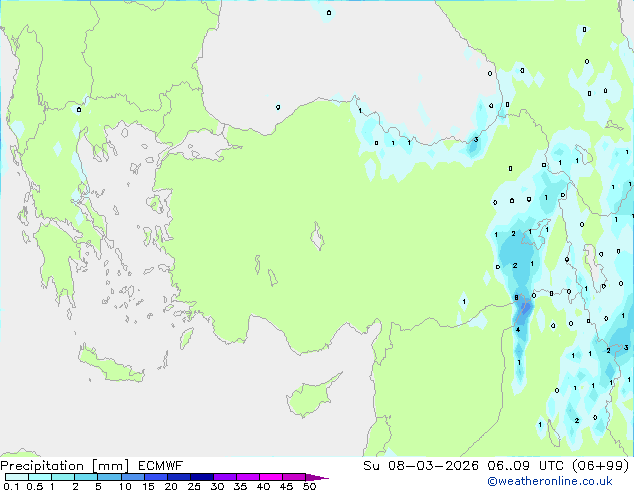Screen dimensions: 634x490
Task: Click the 45–50 mm legend color band
Action: coord(294,477)
